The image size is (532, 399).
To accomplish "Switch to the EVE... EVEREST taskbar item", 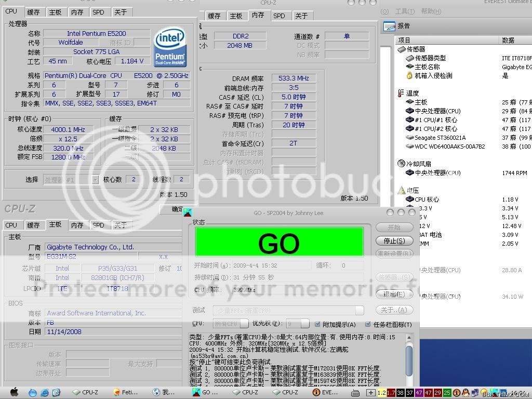I will (x=325, y=392).
